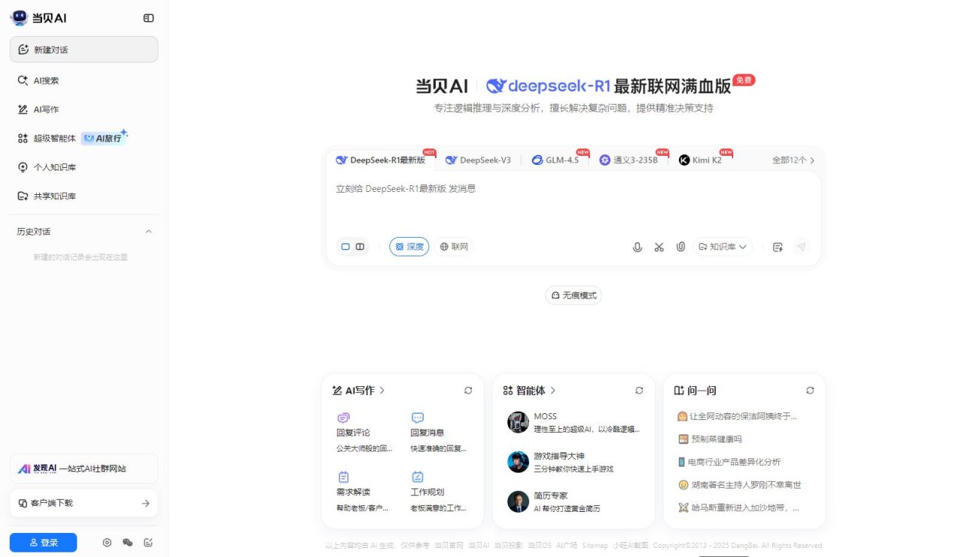980x557 pixels.
Task: Open settings via the hexagon icon
Action: [x=107, y=543]
